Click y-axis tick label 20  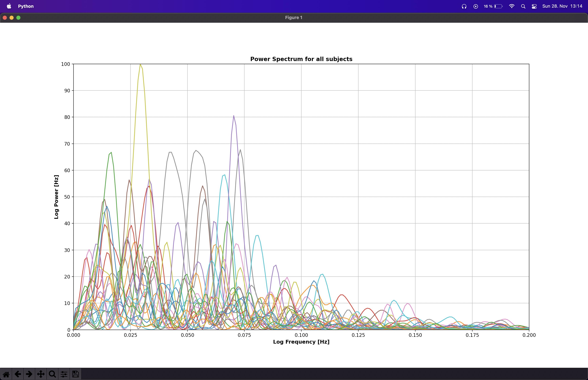[67, 277]
